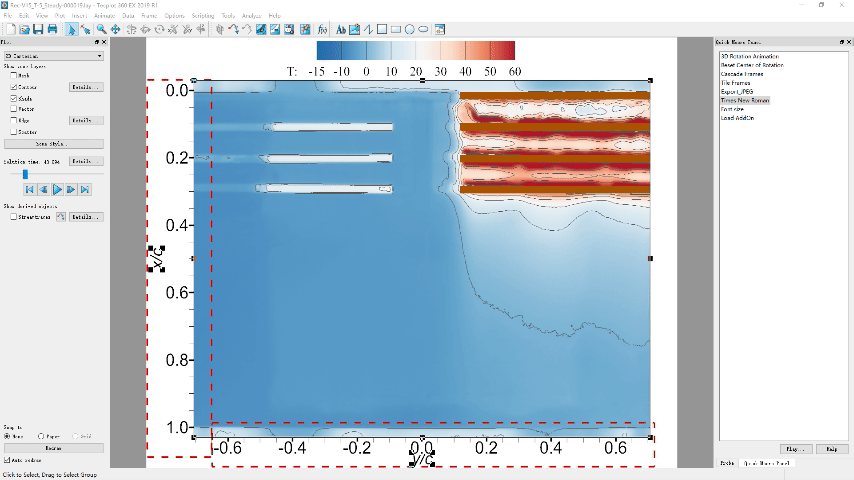854x480 pixels.
Task: Select 3D Rotation Animation macro
Action: 750,56
